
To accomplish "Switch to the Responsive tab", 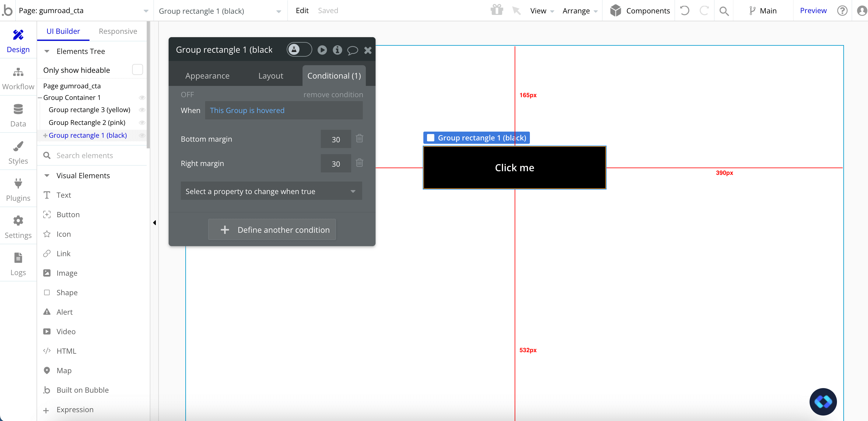I will pos(117,31).
